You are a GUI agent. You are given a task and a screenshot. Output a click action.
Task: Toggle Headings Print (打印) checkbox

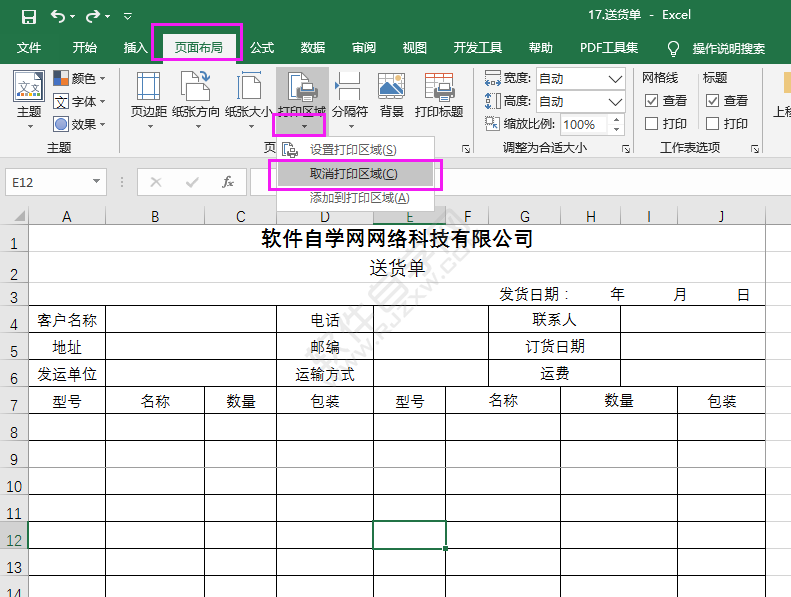point(712,124)
